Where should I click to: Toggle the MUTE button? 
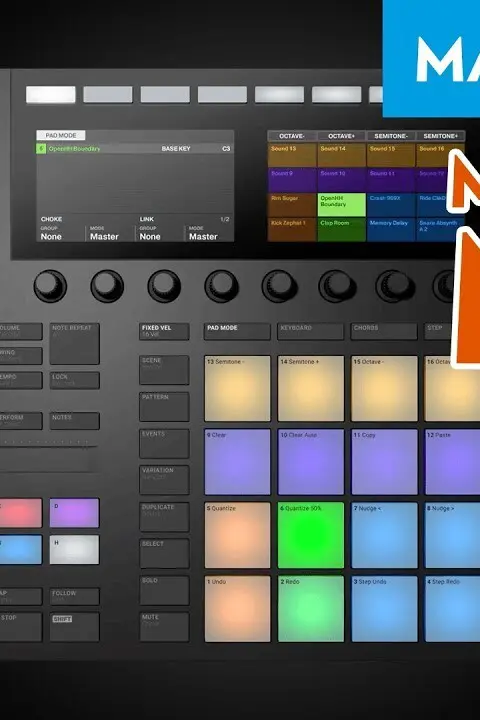(164, 627)
